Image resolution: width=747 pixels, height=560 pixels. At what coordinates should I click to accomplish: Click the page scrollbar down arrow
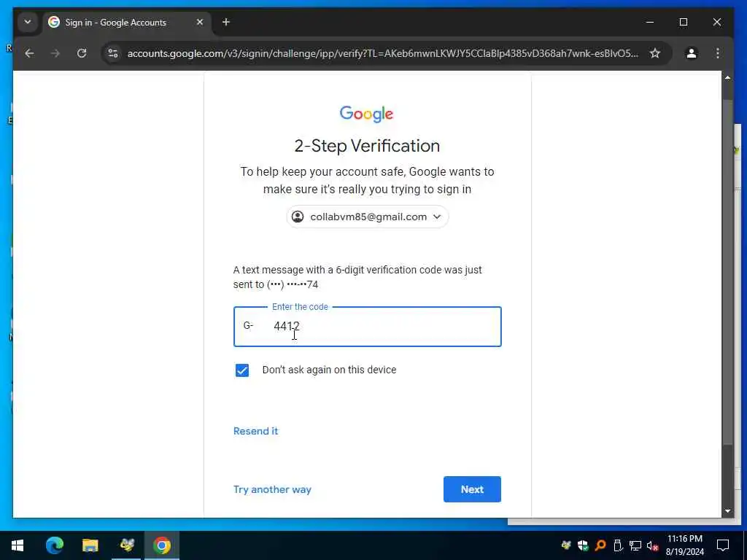[727, 511]
